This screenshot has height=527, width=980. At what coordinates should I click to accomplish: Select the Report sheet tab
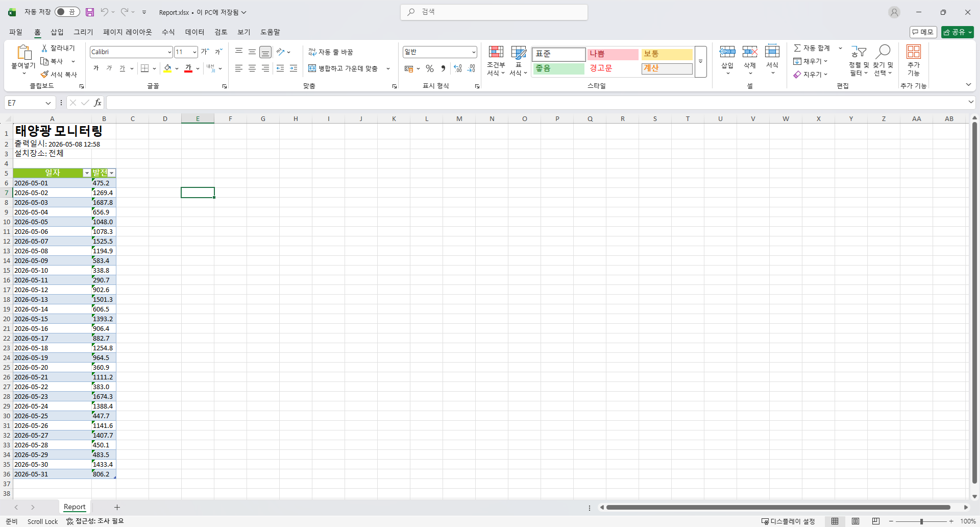point(75,507)
